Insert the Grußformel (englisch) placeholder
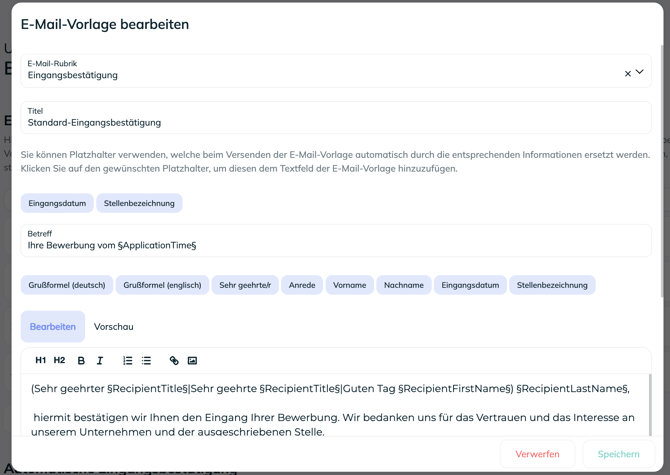 (162, 285)
